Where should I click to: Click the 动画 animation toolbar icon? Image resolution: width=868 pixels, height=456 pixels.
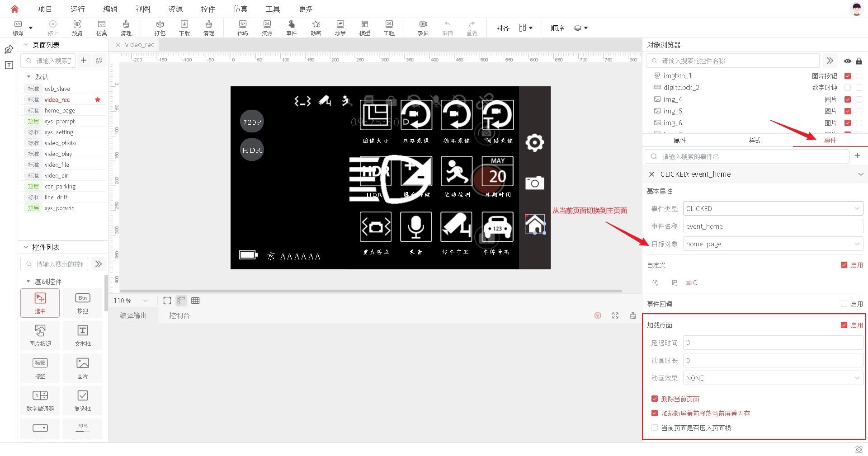pos(316,28)
